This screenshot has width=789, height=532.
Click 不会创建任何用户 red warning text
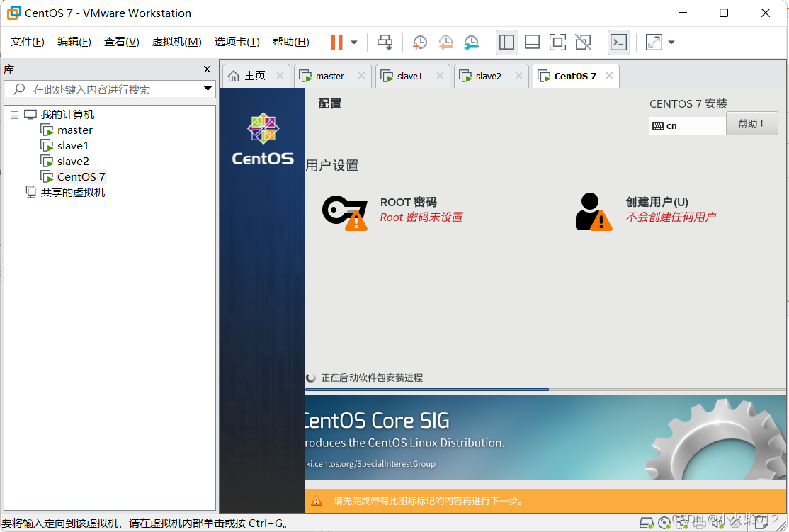[671, 217]
